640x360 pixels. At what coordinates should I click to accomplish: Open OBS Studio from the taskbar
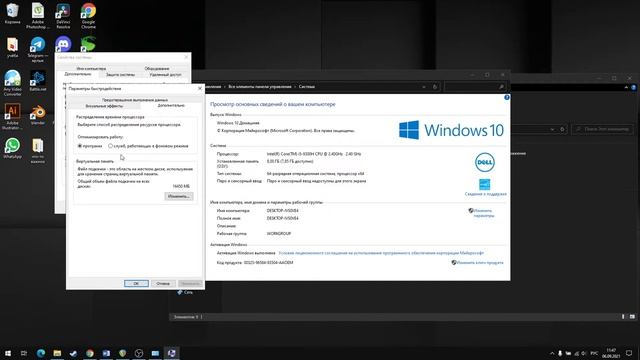139,353
